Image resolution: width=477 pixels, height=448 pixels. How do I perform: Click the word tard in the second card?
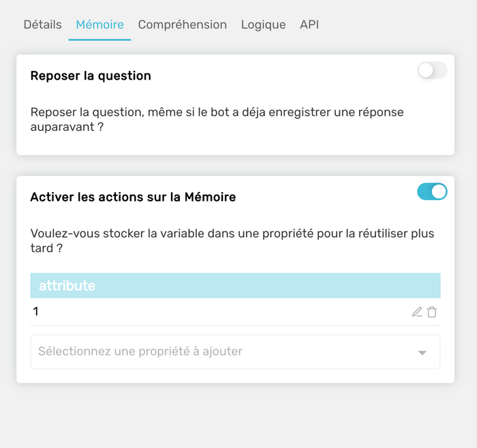pyautogui.click(x=42, y=248)
